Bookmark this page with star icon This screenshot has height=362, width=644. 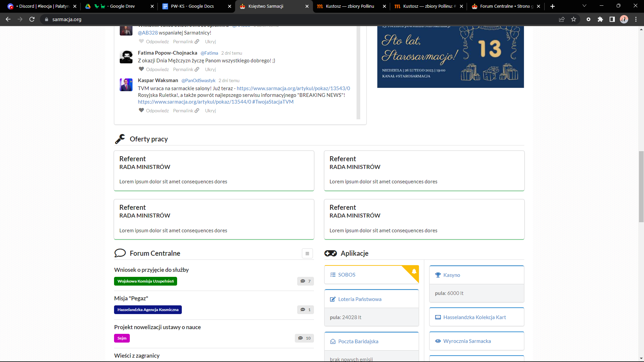click(x=574, y=19)
